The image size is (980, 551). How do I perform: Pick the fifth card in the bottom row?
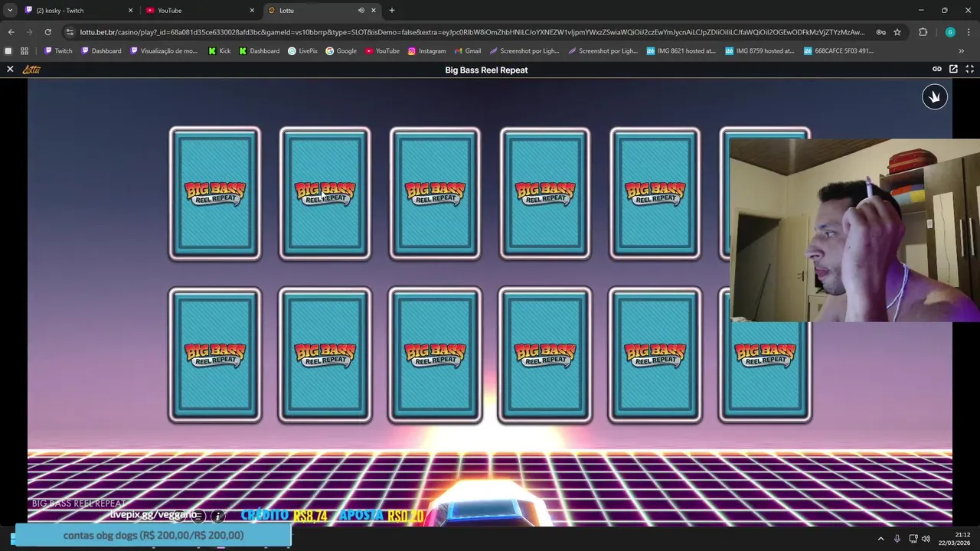(655, 355)
